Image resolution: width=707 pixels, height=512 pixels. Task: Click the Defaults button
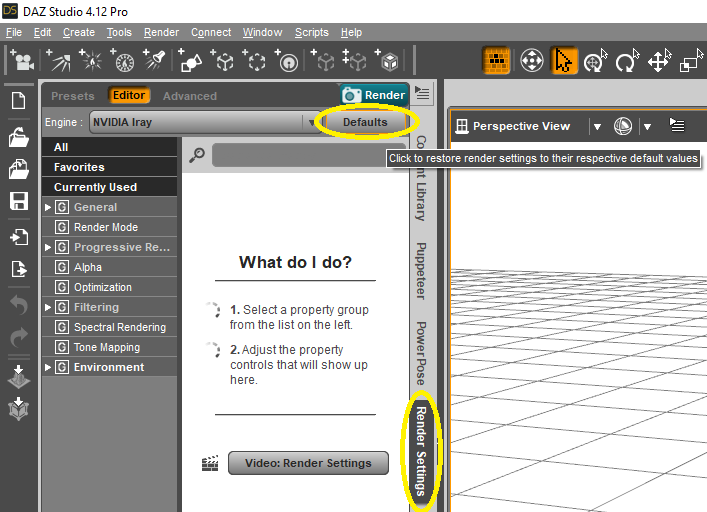tap(365, 122)
